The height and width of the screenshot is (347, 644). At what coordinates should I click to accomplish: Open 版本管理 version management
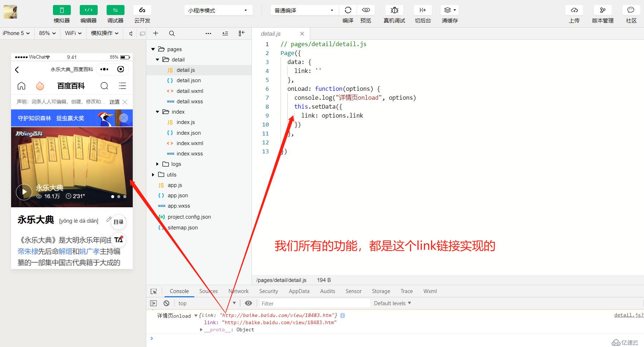point(603,10)
